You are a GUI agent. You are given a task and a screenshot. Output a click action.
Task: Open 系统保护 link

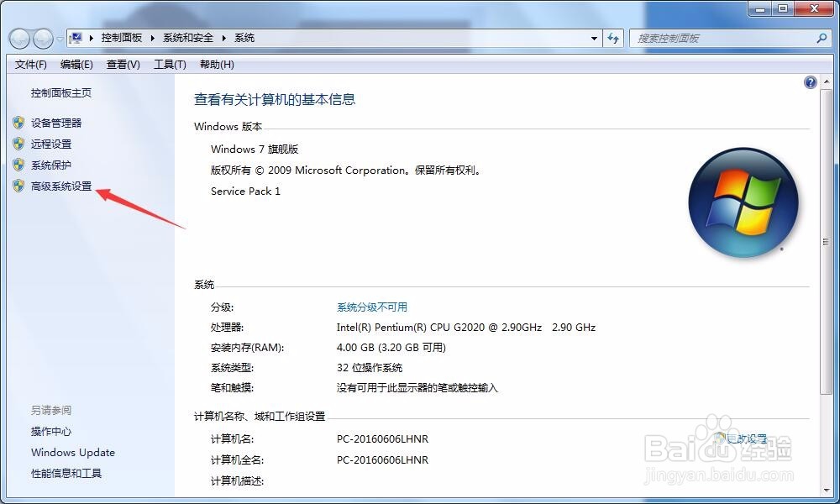(x=51, y=165)
